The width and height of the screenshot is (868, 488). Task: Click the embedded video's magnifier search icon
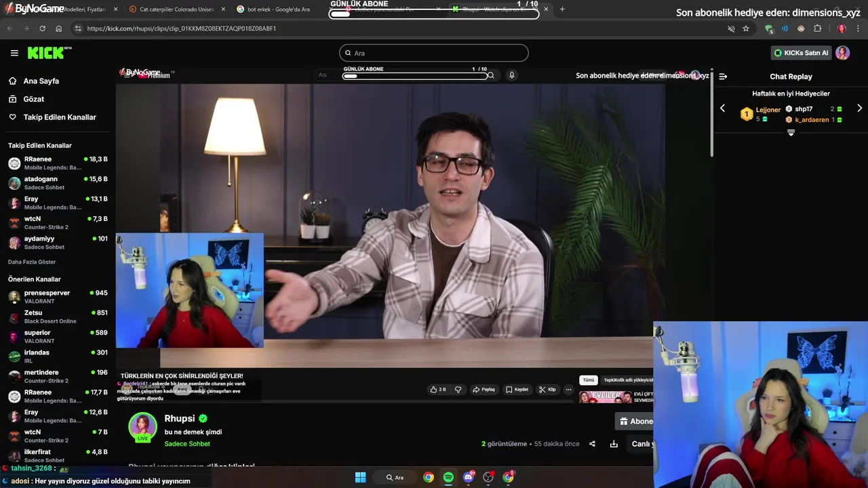click(490, 75)
